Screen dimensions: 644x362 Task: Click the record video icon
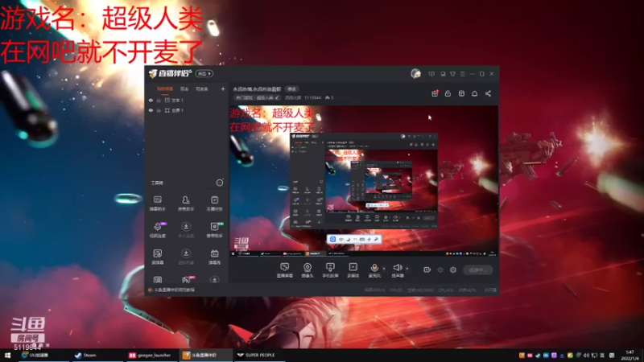427,269
